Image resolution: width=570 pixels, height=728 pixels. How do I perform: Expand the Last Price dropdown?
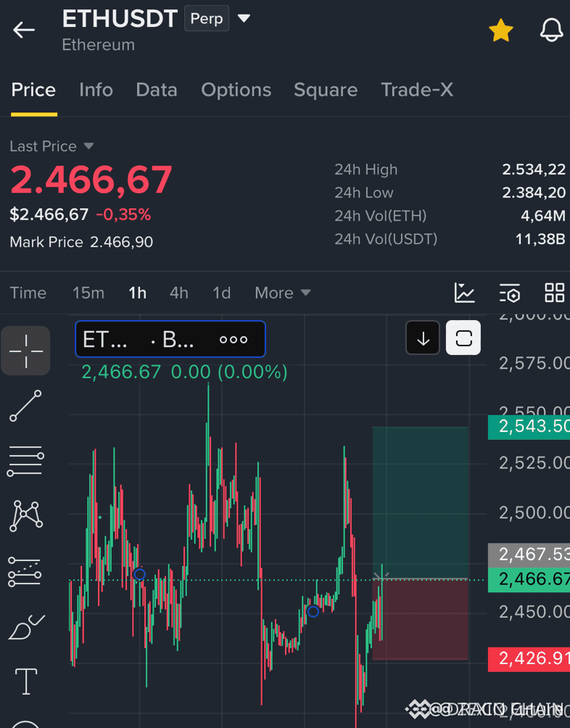pos(88,146)
